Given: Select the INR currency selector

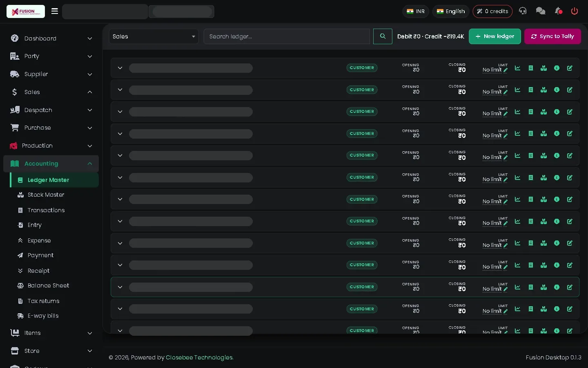Looking at the screenshot, I should tap(416, 11).
